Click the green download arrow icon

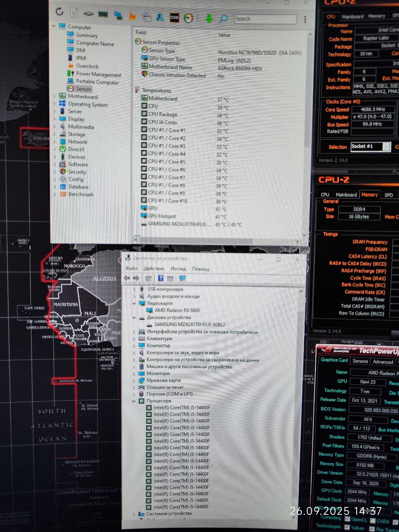tap(209, 18)
